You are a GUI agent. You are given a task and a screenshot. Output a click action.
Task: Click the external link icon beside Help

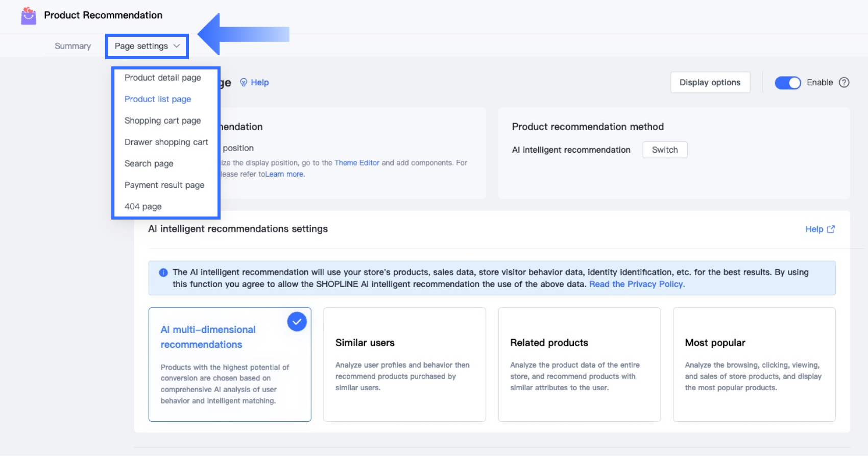tap(831, 229)
